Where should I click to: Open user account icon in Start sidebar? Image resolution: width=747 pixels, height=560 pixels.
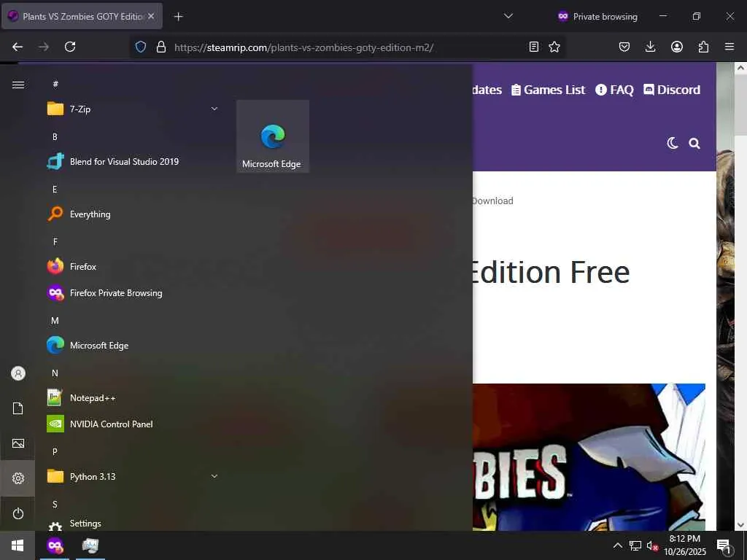[18, 373]
